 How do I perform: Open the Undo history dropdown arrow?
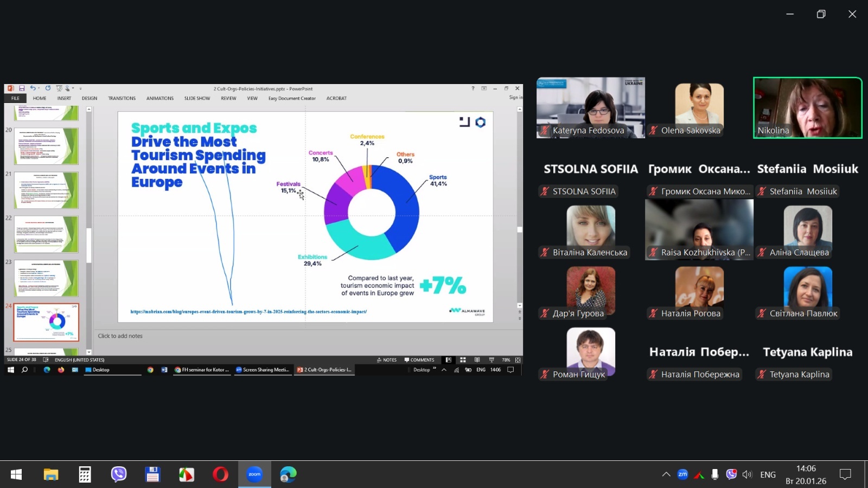39,88
